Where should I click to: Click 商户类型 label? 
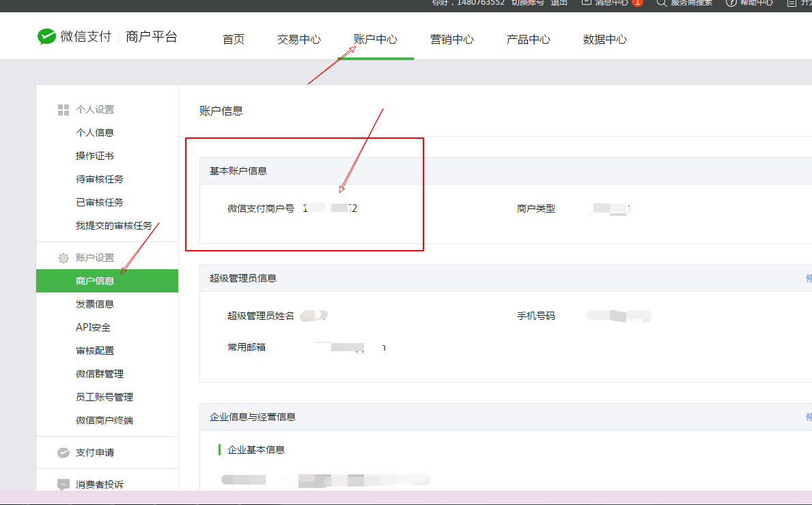click(x=536, y=208)
